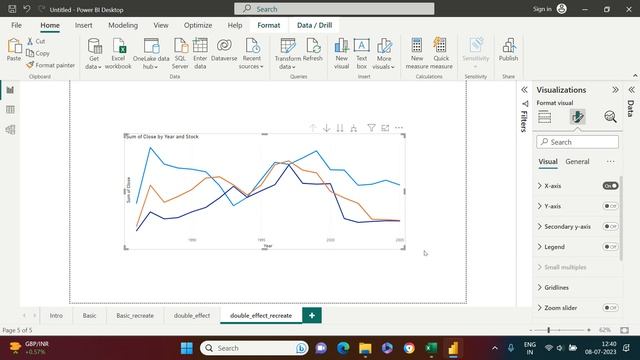The width and height of the screenshot is (640, 360).
Task: Select the Basic_recreate page tab
Action: [x=135, y=316]
